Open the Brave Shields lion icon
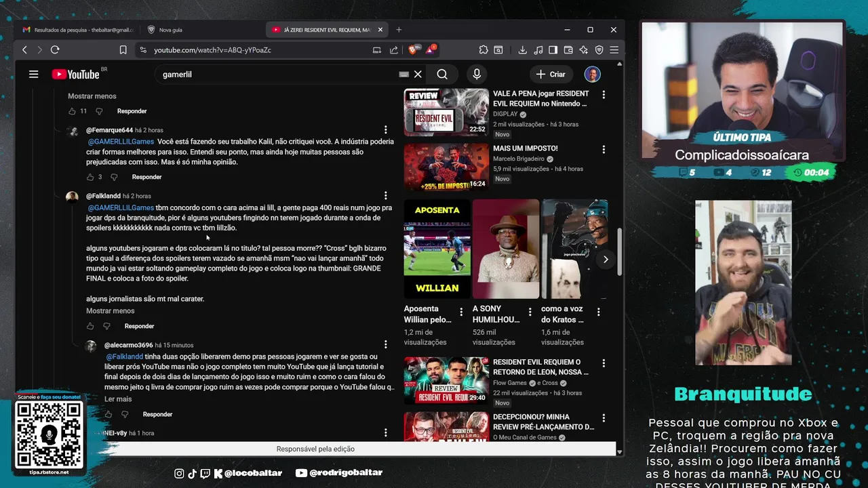The height and width of the screenshot is (488, 868). tap(413, 49)
